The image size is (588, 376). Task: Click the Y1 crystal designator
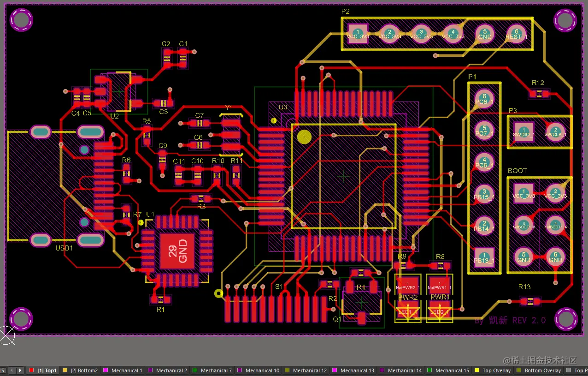point(229,107)
